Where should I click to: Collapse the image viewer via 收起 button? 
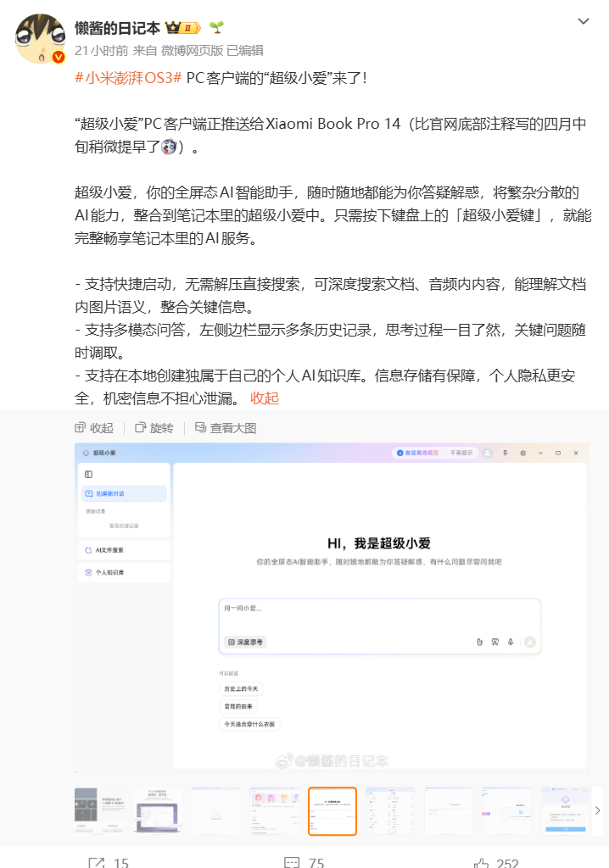click(x=94, y=428)
